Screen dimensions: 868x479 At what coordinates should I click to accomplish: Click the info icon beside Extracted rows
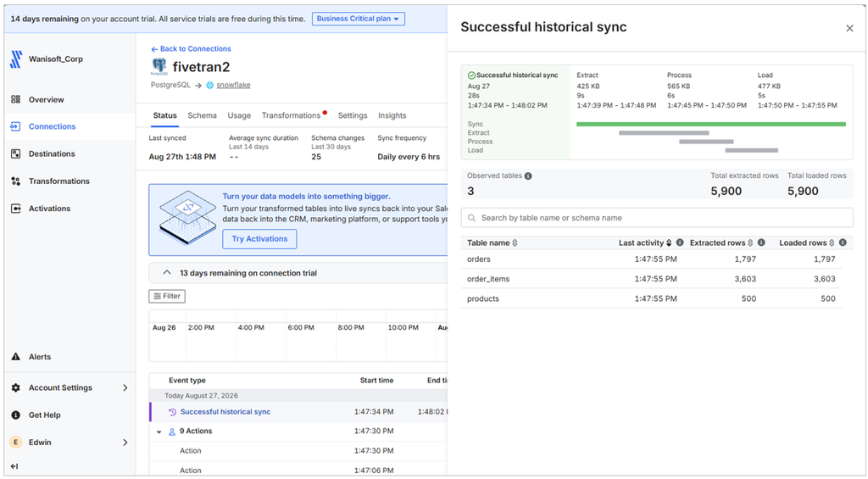761,242
